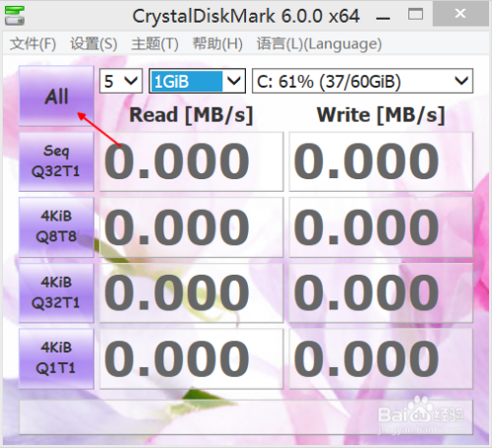492x448 pixels.
Task: Expand the test count dropdown showing 5
Action: coord(121,81)
